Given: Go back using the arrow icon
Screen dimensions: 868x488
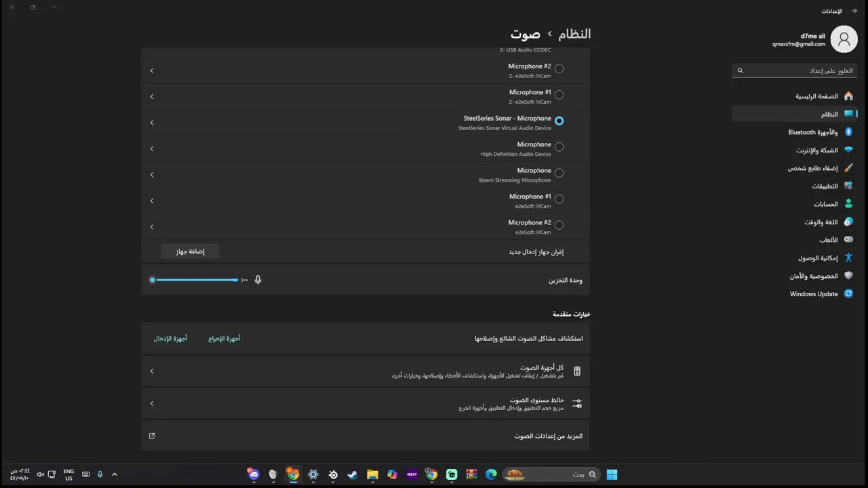Looking at the screenshot, I should tap(854, 11).
